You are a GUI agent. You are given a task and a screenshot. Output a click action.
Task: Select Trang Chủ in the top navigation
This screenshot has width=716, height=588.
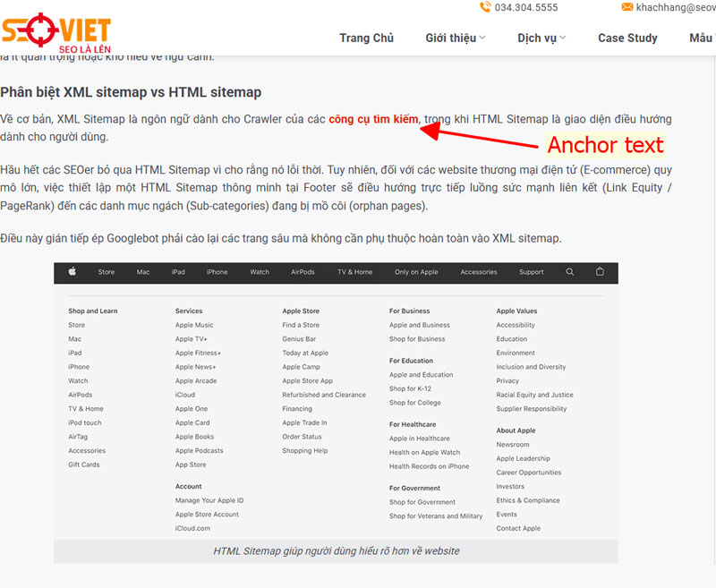[367, 38]
